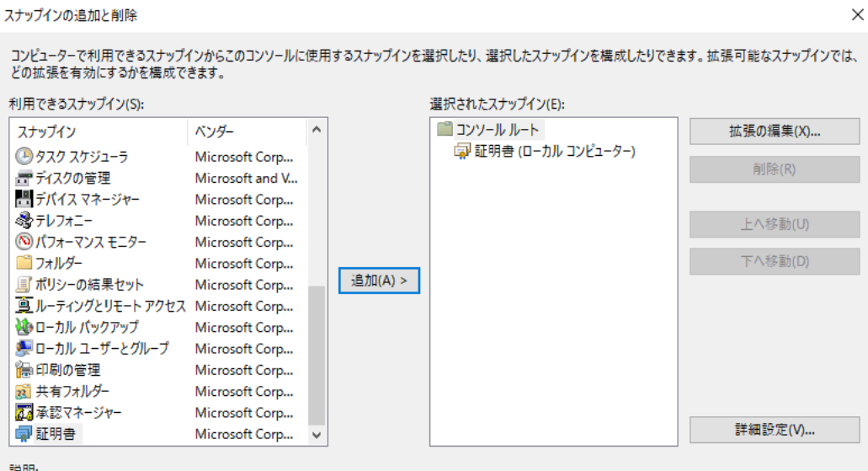Close the スナップインの追加と削除 dialog
The height and width of the screenshot is (471, 868).
(x=857, y=14)
